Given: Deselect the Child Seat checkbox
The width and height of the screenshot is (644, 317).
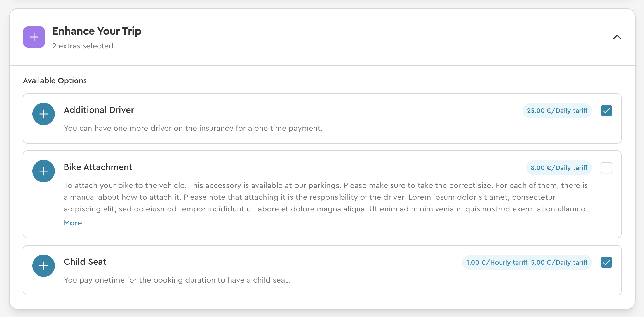Looking at the screenshot, I should point(606,262).
